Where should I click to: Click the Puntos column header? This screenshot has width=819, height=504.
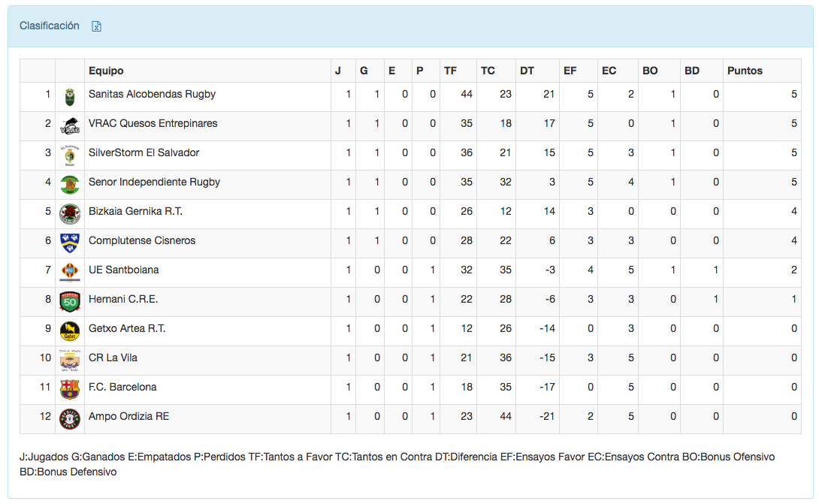[745, 71]
